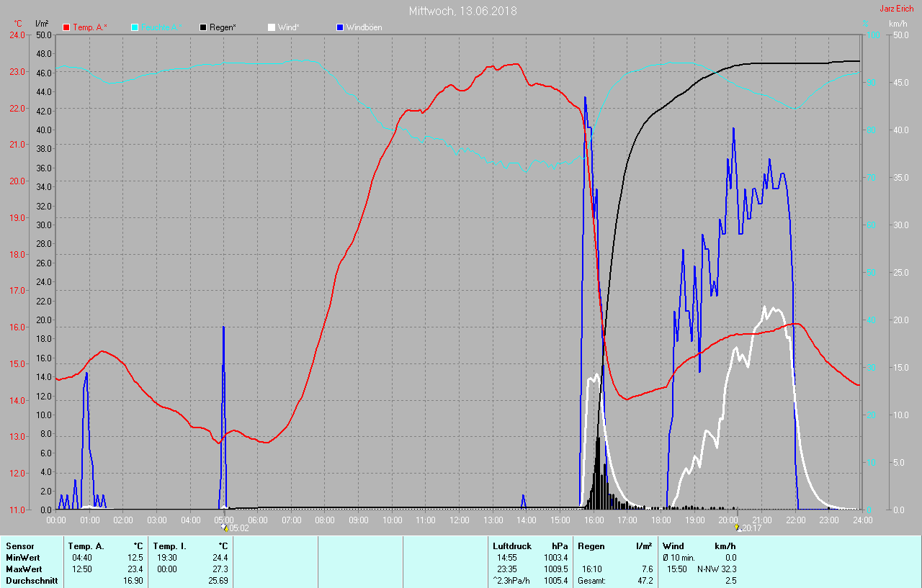Click the '12:00' time axis label
Screen dimensions: 922x588
coord(459,520)
